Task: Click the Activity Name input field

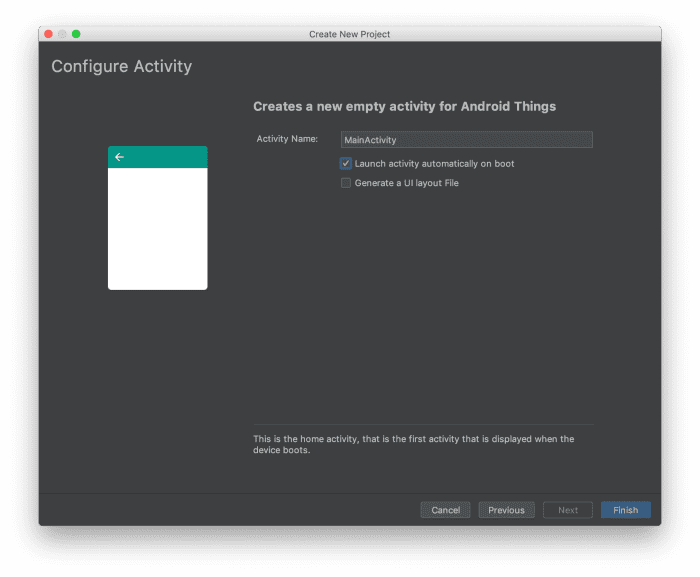Action: (x=467, y=140)
